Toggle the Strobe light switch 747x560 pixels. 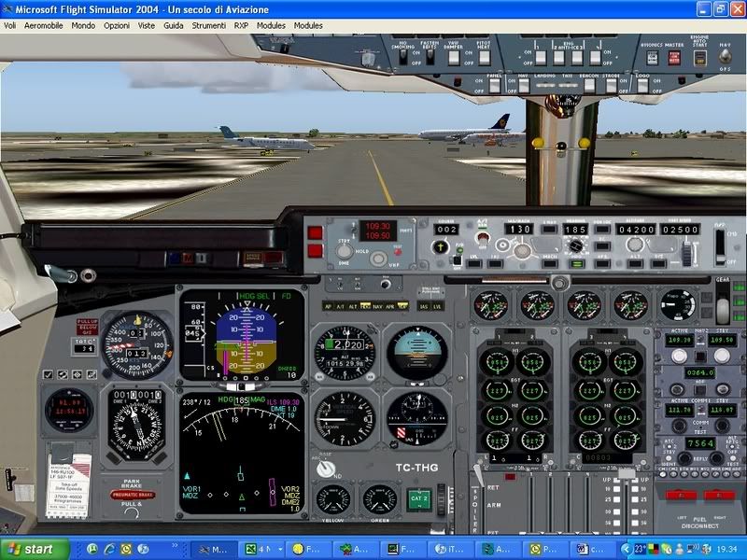(612, 86)
